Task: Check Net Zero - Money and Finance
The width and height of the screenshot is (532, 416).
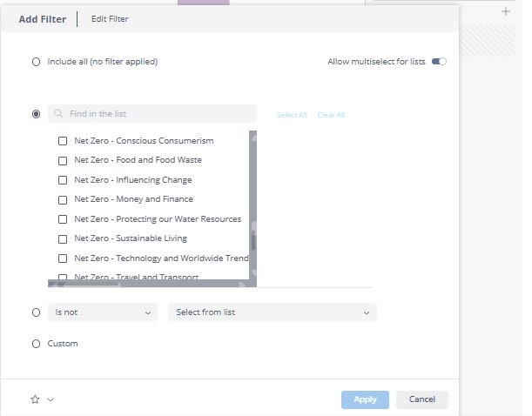Action: coord(63,200)
